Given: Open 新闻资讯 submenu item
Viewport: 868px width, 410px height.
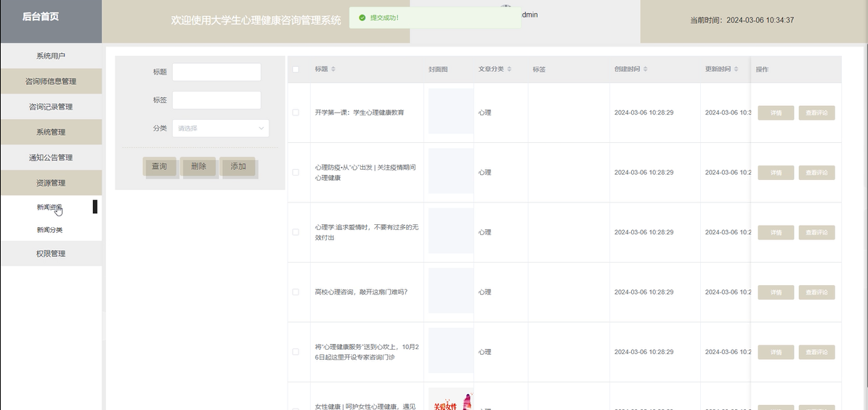Looking at the screenshot, I should point(50,208).
